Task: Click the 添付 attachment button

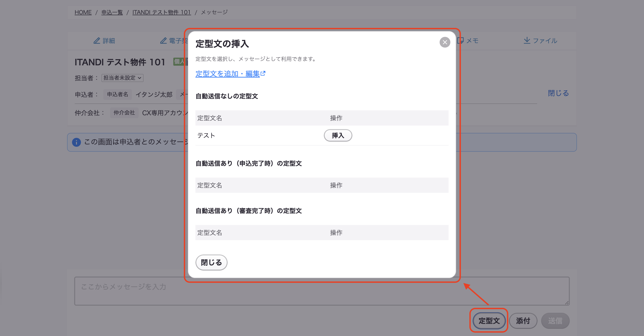Action: tap(523, 321)
